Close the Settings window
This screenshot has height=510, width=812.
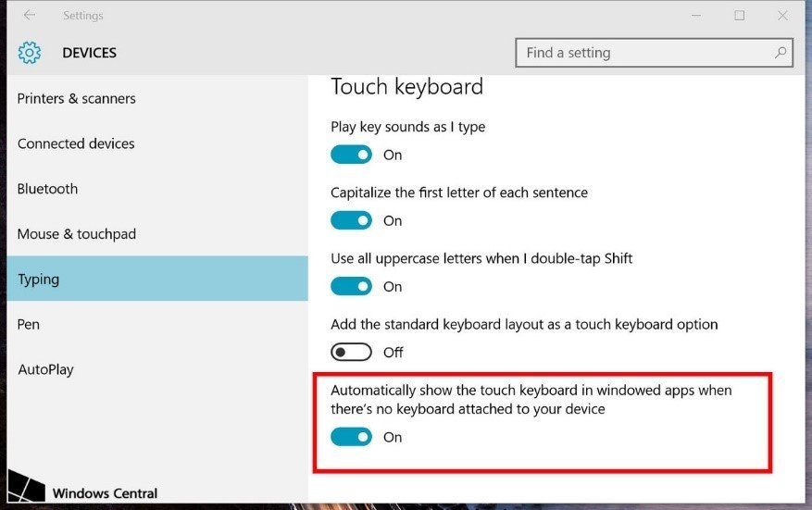coord(783,16)
